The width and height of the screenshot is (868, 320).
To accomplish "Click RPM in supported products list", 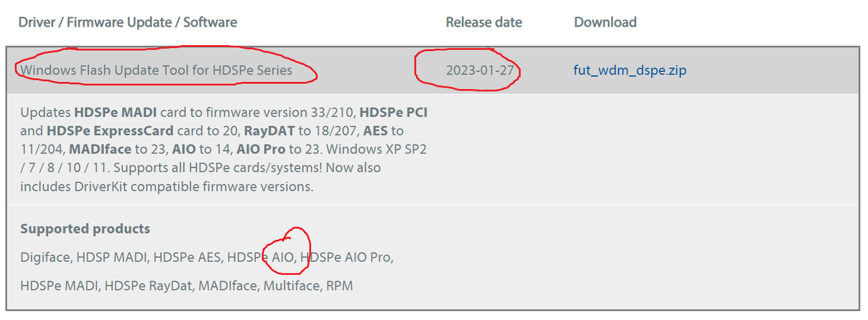I will [x=340, y=286].
